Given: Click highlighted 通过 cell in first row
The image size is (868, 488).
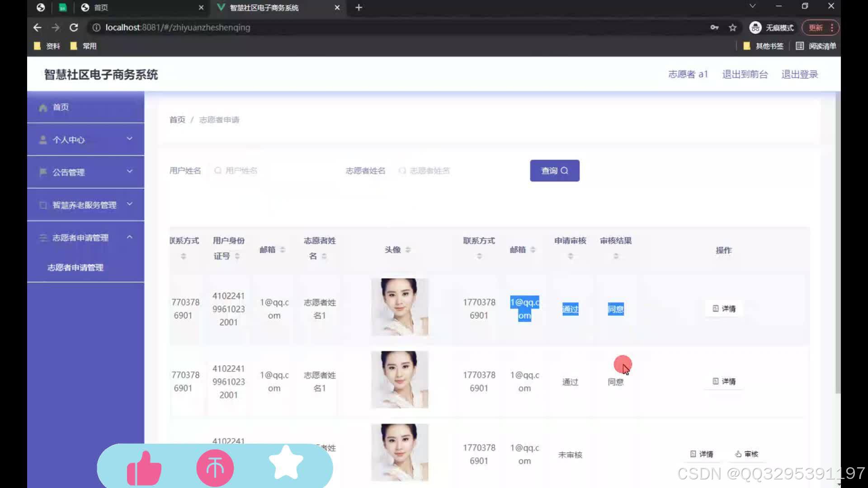Looking at the screenshot, I should pos(571,309).
